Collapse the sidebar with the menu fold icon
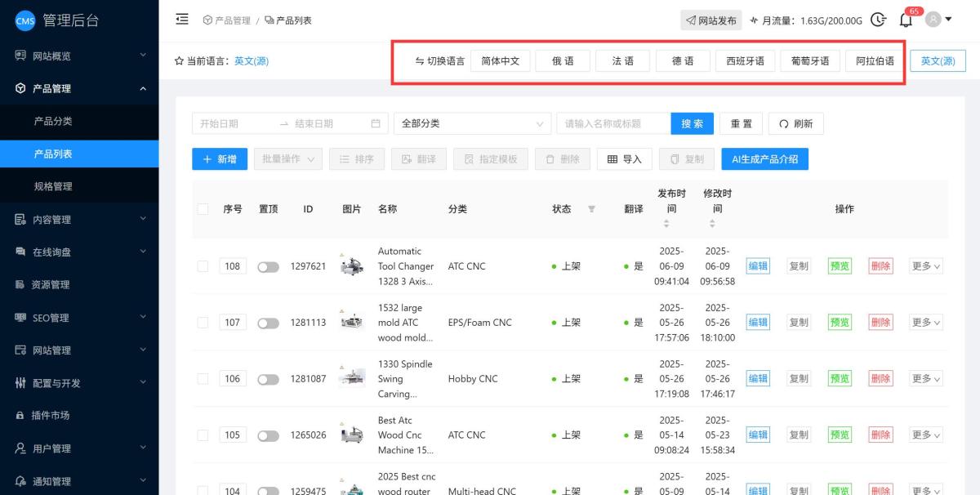This screenshot has width=980, height=495. pyautogui.click(x=182, y=20)
